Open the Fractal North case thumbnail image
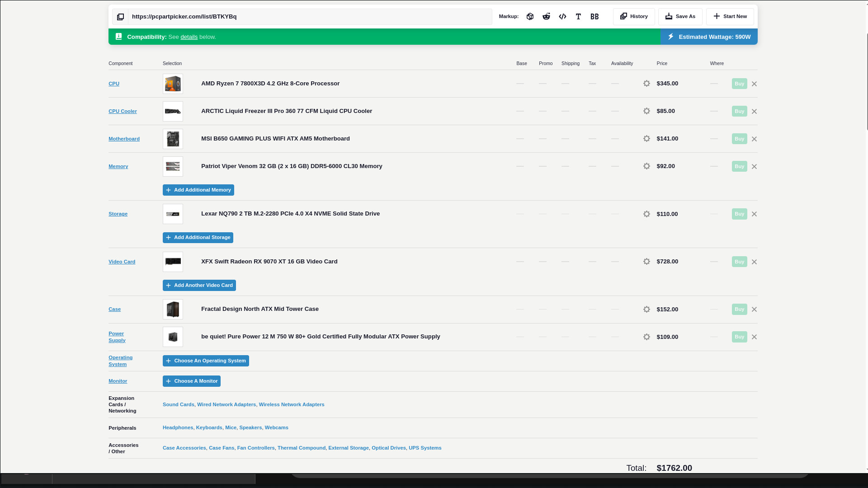Screen dimensions: 868x488 (x=173, y=310)
